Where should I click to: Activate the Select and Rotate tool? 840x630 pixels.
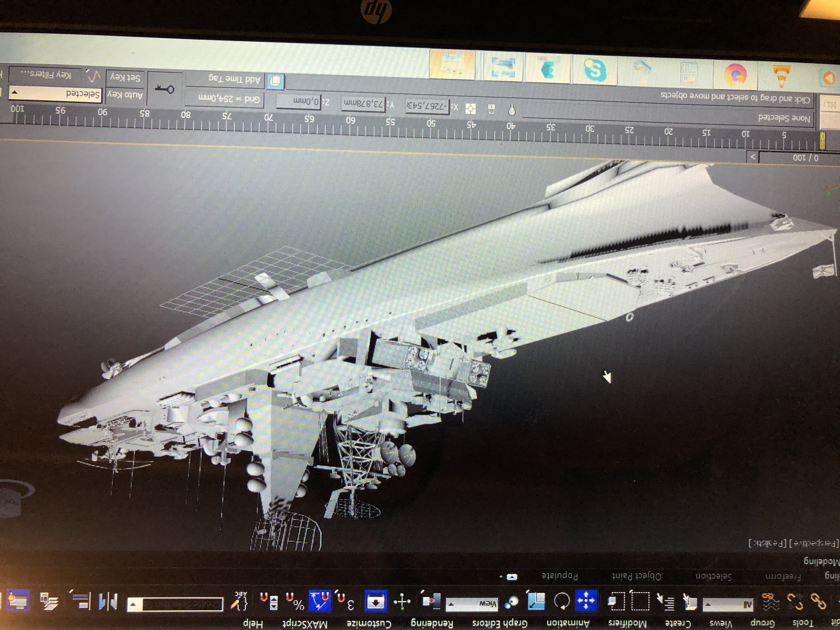[562, 601]
